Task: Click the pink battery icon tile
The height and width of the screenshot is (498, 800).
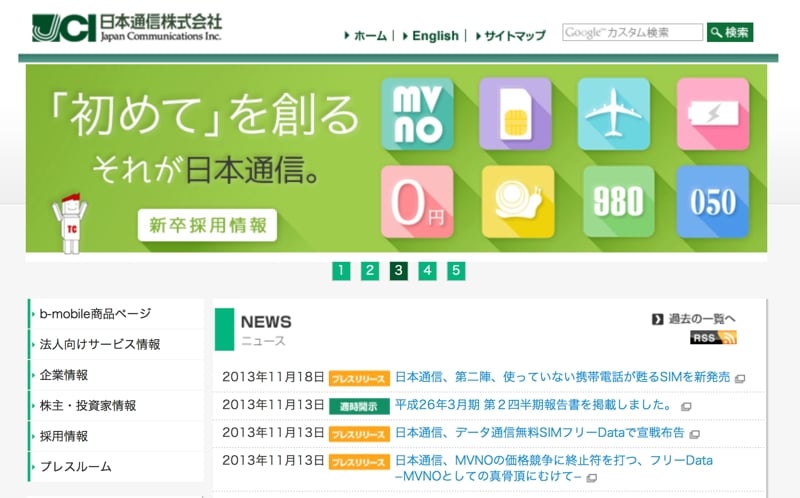Action: coord(712,114)
